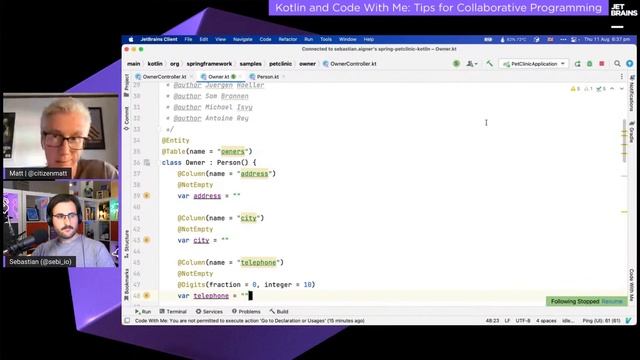Click the LF line separator indicator
This screenshot has width=640, height=360.
pos(507,321)
